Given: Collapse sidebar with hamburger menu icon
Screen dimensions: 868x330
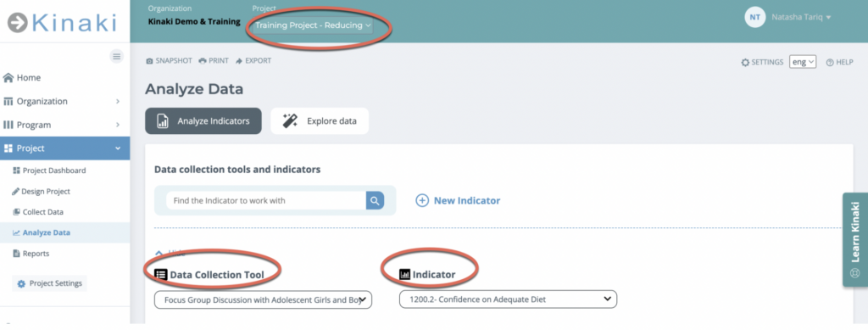Looking at the screenshot, I should tap(116, 56).
